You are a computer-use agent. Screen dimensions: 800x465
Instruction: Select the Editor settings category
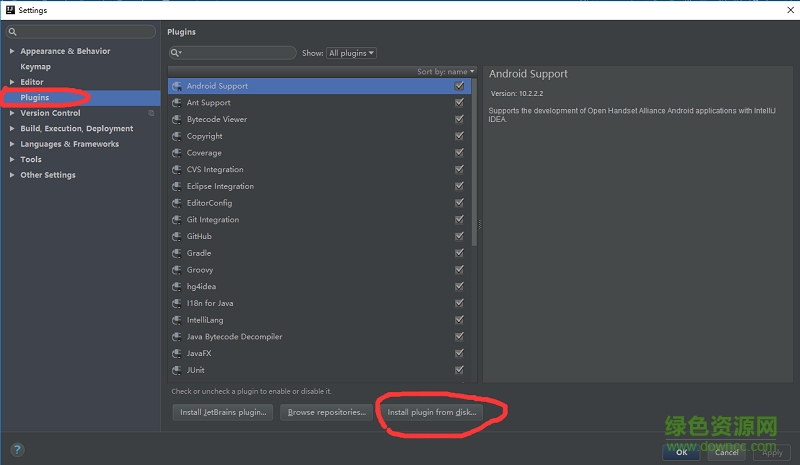pos(32,82)
